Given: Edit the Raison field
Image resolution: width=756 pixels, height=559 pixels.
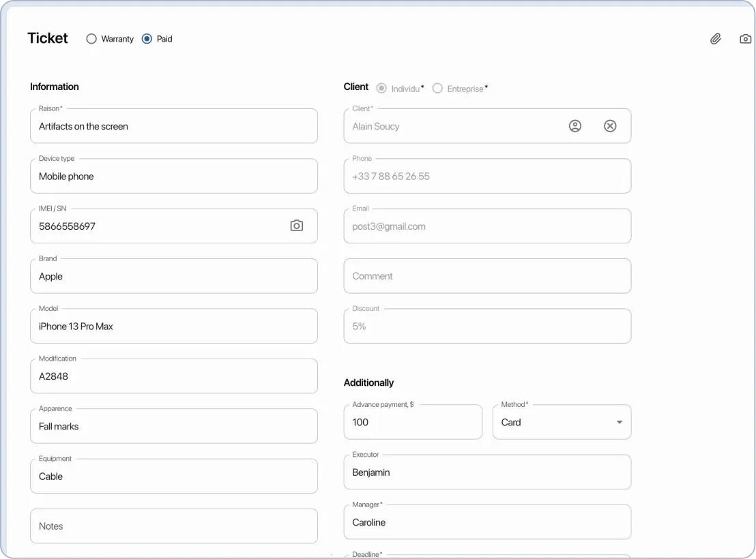Looking at the screenshot, I should point(174,126).
